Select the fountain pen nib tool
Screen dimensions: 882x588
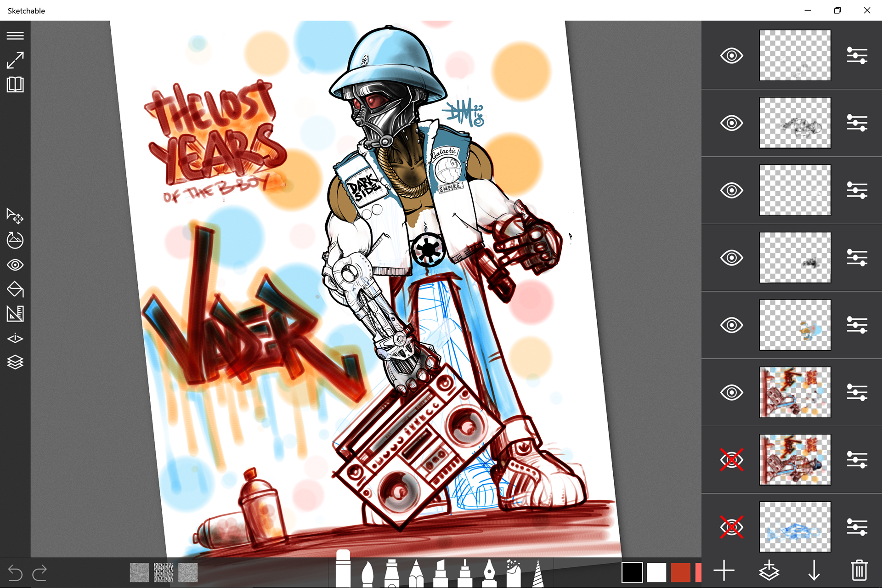pos(489,573)
